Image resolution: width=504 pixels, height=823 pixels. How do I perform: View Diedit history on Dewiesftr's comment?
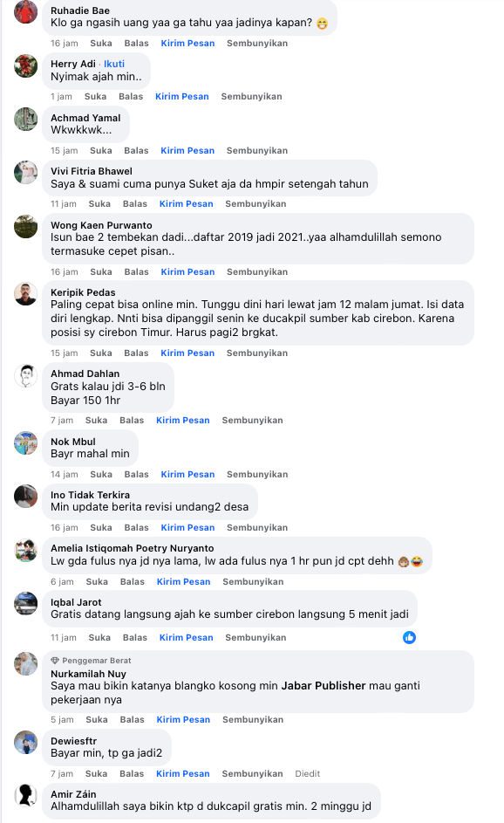point(307,773)
